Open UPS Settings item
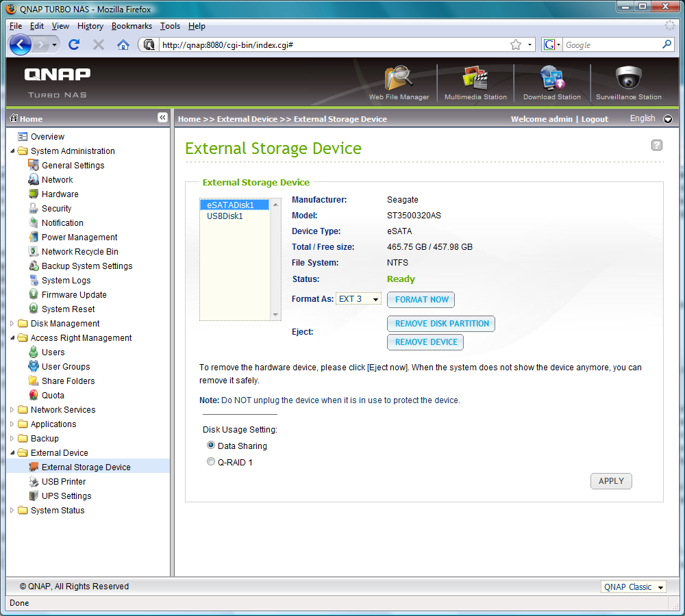 pyautogui.click(x=66, y=496)
